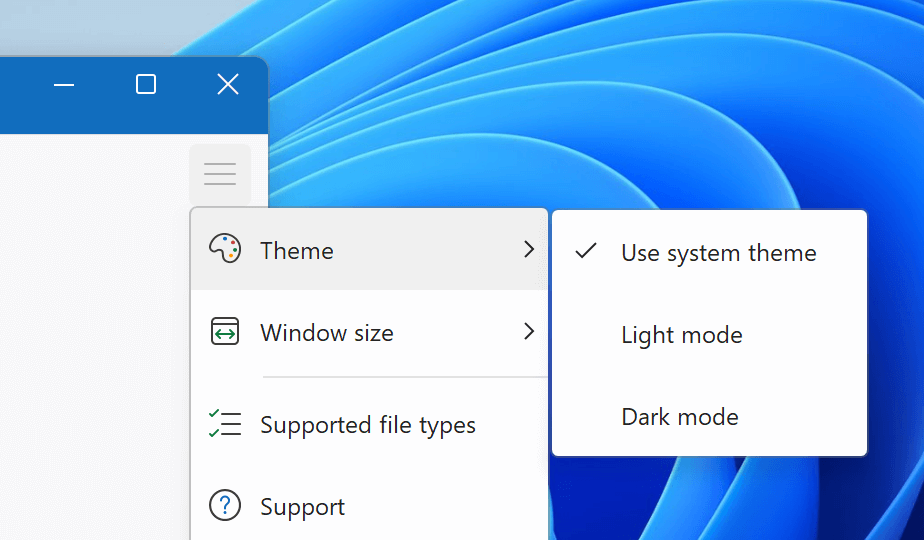Expand the Window size submenu chevron
This screenshot has height=540, width=924.
(x=529, y=331)
